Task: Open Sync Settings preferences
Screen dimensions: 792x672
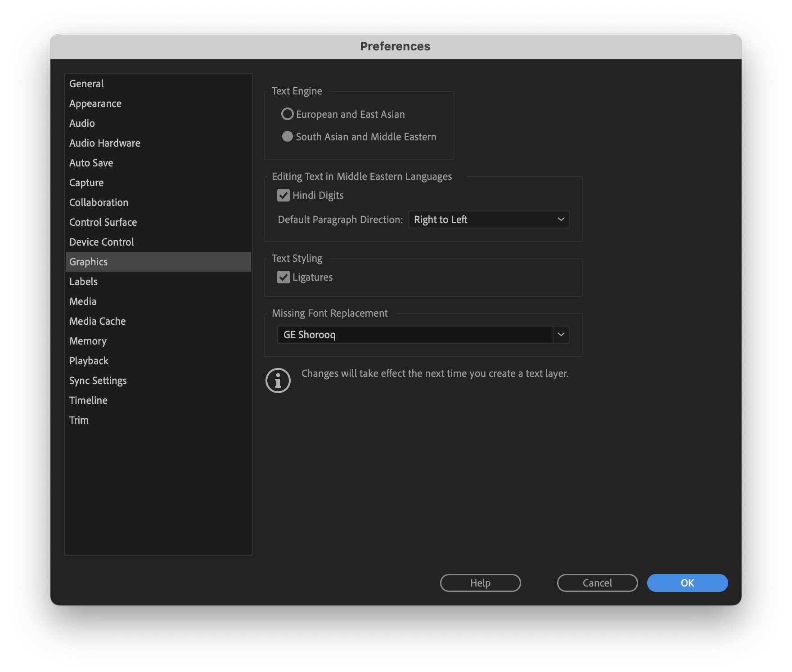Action: pyautogui.click(x=98, y=380)
